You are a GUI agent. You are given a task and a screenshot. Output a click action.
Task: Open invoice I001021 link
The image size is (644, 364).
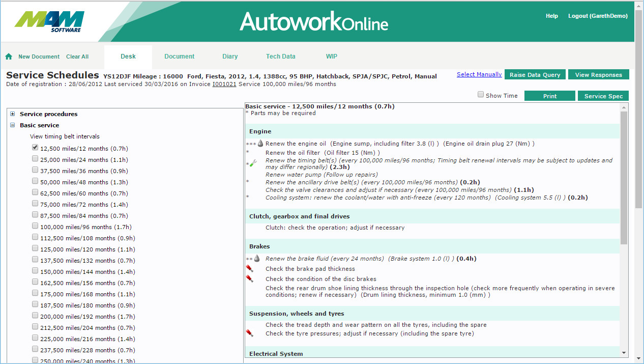[224, 84]
